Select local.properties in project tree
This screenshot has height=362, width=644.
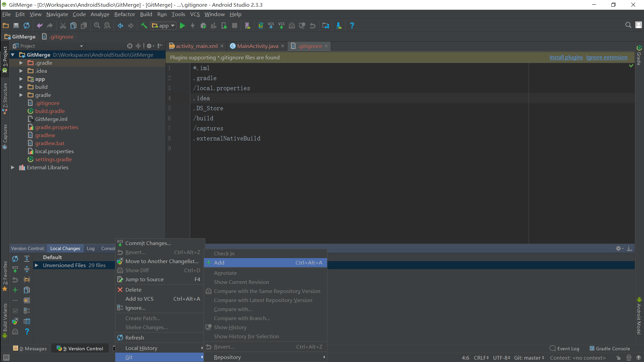[x=54, y=152]
